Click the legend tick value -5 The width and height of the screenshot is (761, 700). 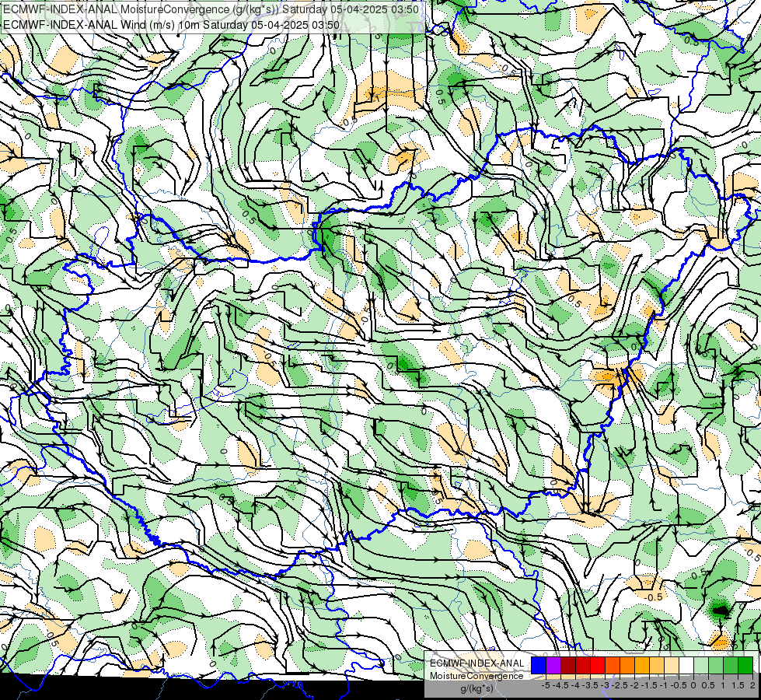[546, 685]
